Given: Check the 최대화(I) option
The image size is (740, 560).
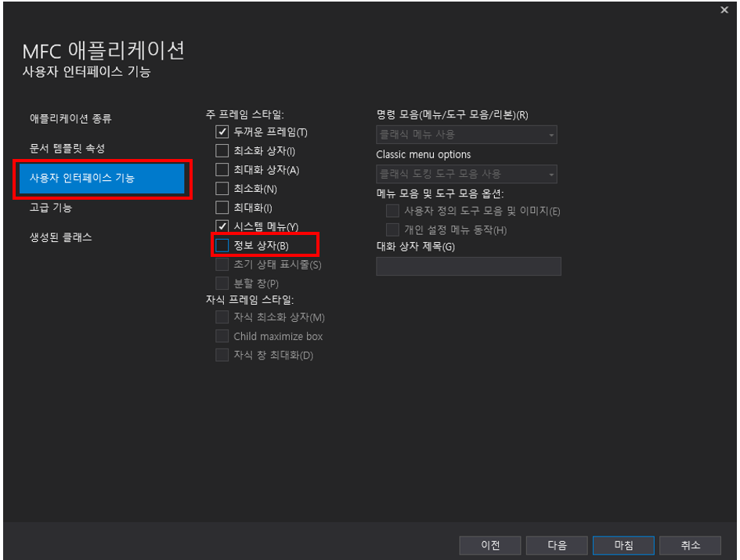Looking at the screenshot, I should point(222,208).
